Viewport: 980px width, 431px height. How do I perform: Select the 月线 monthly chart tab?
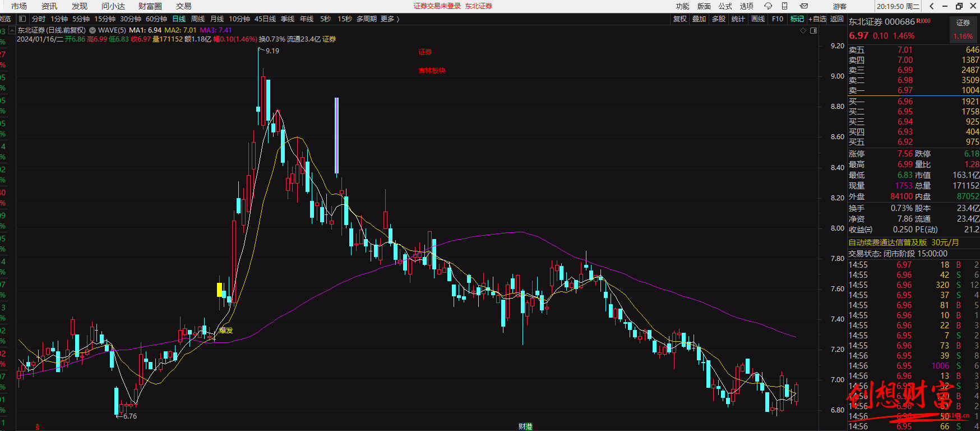[x=217, y=19]
